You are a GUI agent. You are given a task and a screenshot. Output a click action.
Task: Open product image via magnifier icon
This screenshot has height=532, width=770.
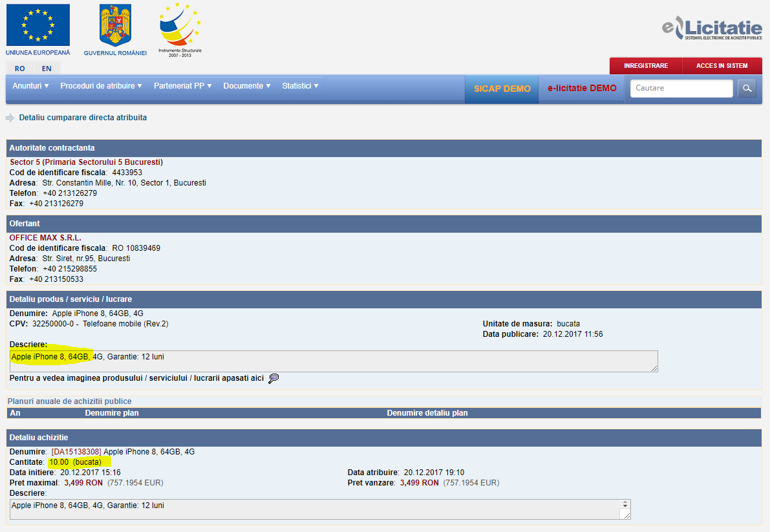pos(273,378)
